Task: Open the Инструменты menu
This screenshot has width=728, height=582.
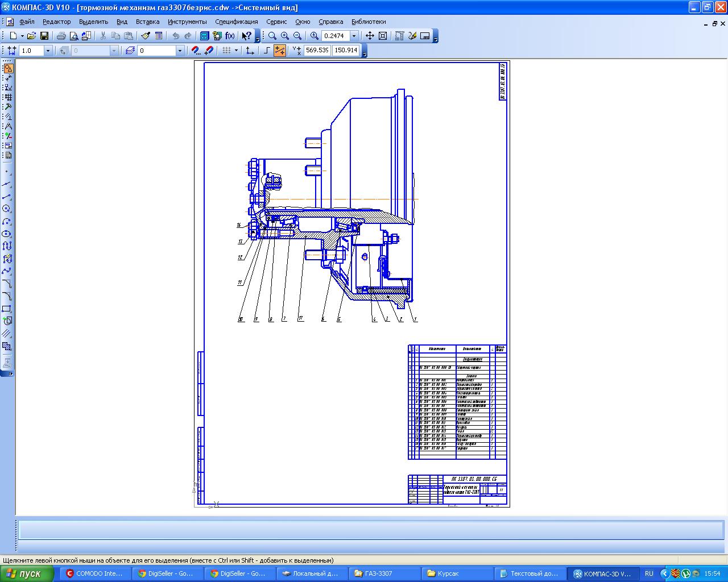Action: (x=187, y=22)
